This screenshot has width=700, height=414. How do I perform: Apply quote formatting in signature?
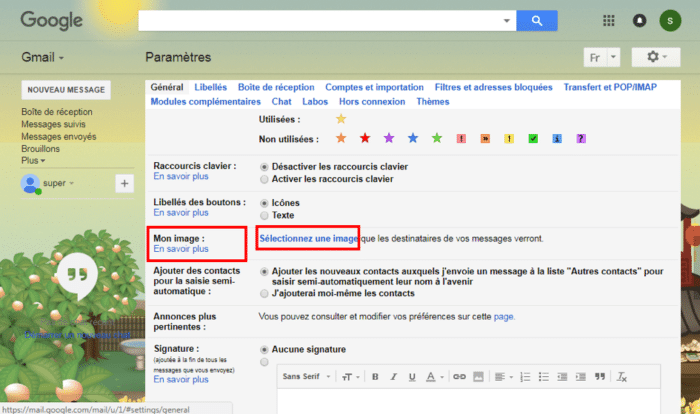pos(600,377)
